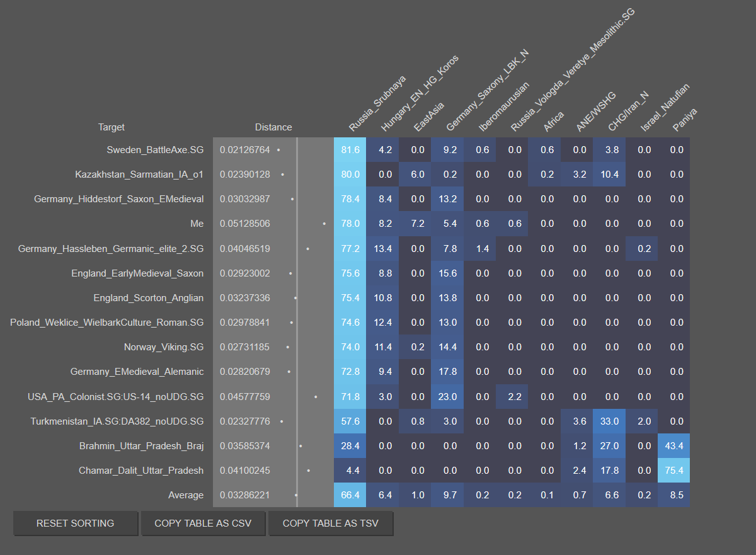Sort by ANE/WSHG column header
This screenshot has height=555, width=756.
(x=596, y=112)
